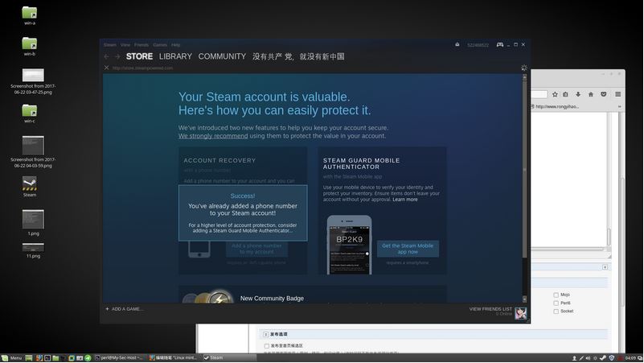Click the friends list avatar icon
Viewport: 644px width, 363px height.
521,313
